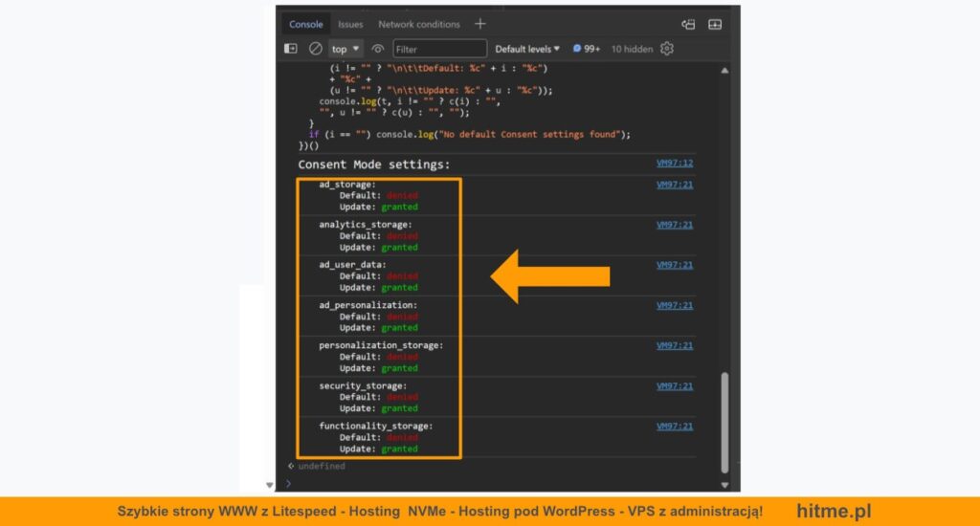Open the top context dropdown

click(x=345, y=49)
